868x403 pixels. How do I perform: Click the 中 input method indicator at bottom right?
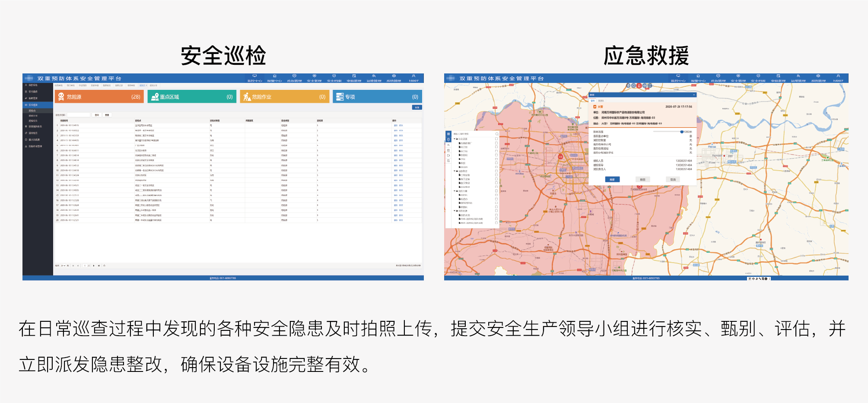[753, 279]
